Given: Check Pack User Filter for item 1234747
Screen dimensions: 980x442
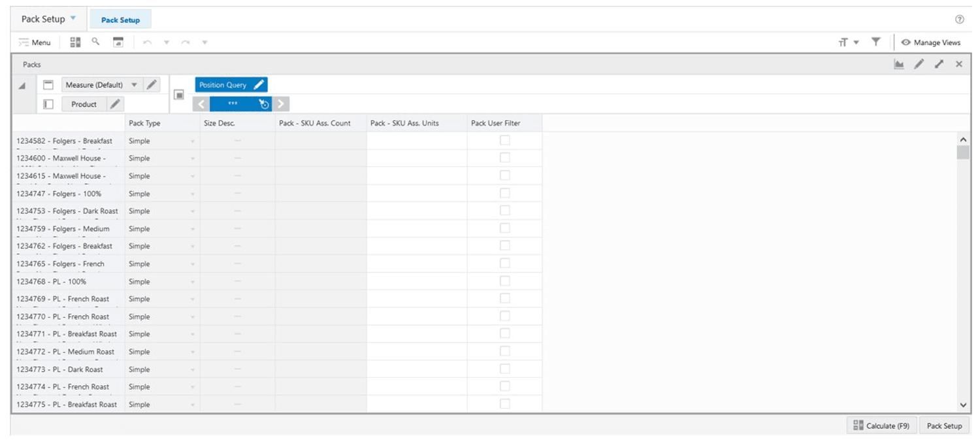Looking at the screenshot, I should (x=505, y=193).
